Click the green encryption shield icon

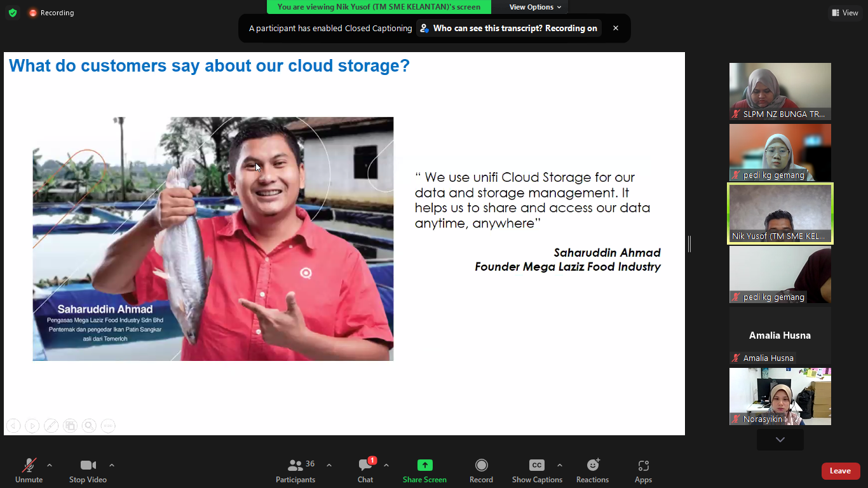coord(13,13)
